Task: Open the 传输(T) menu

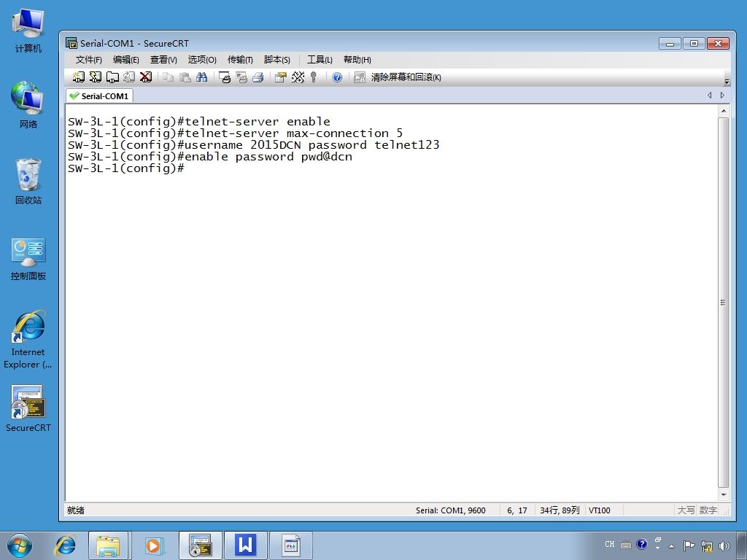Action: (x=240, y=60)
